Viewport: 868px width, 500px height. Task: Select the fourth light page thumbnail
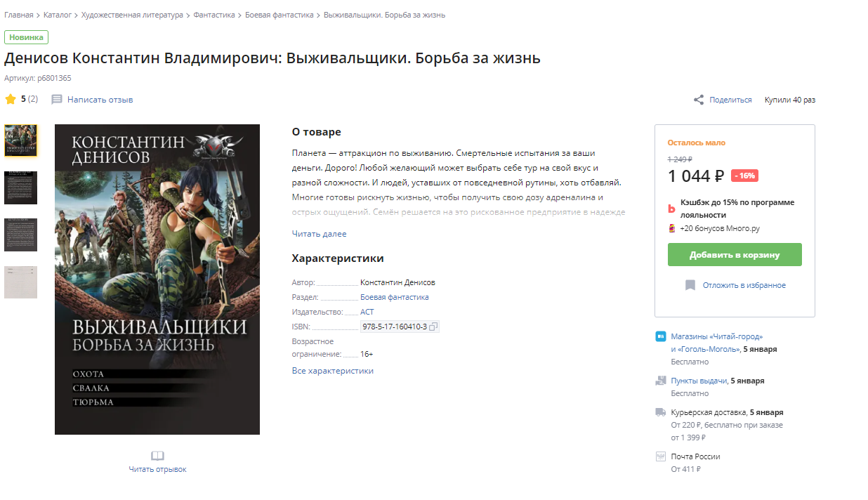[x=20, y=282]
